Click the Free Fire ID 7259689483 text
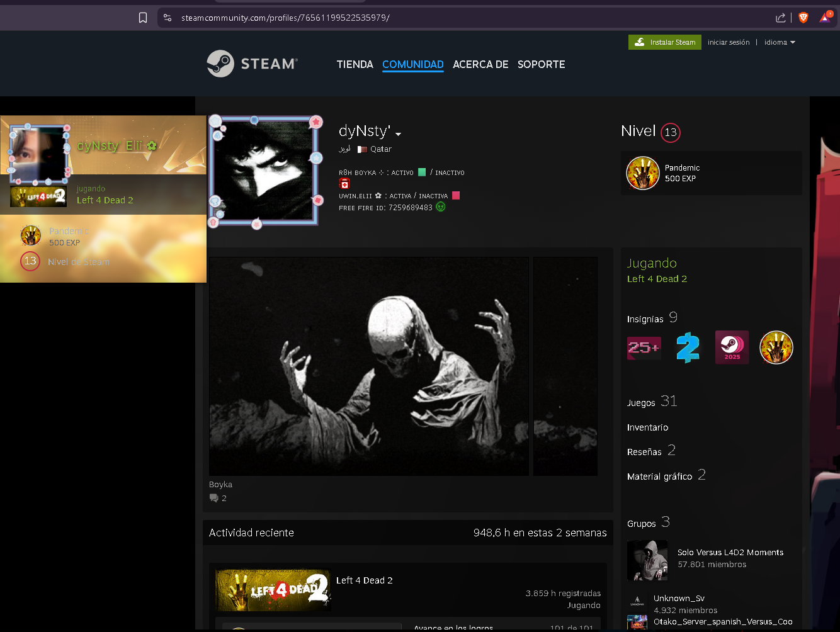This screenshot has height=632, width=840. [385, 208]
